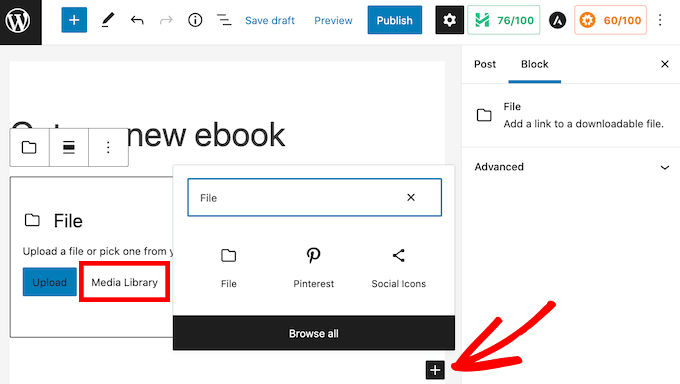Click the 'Upload a file or pick one' instruction text
The width and height of the screenshot is (680, 384).
pyautogui.click(x=98, y=251)
